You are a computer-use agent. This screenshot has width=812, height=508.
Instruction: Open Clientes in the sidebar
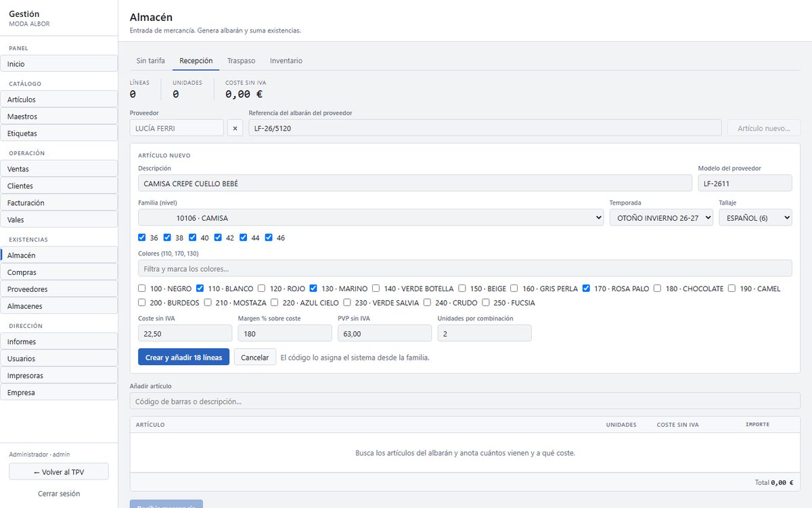[x=59, y=186]
